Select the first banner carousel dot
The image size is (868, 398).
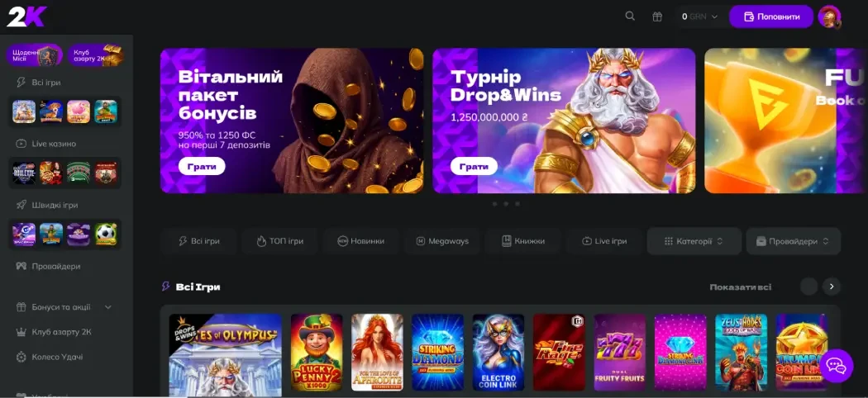click(494, 203)
